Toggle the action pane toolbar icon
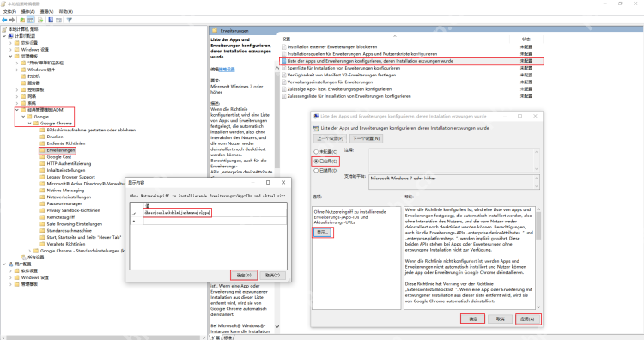 point(59,20)
